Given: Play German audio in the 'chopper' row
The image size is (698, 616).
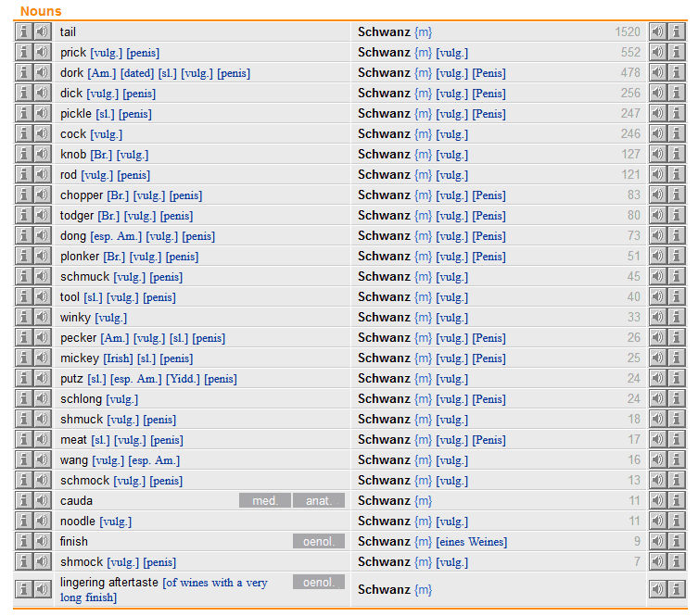Looking at the screenshot, I should (657, 195).
